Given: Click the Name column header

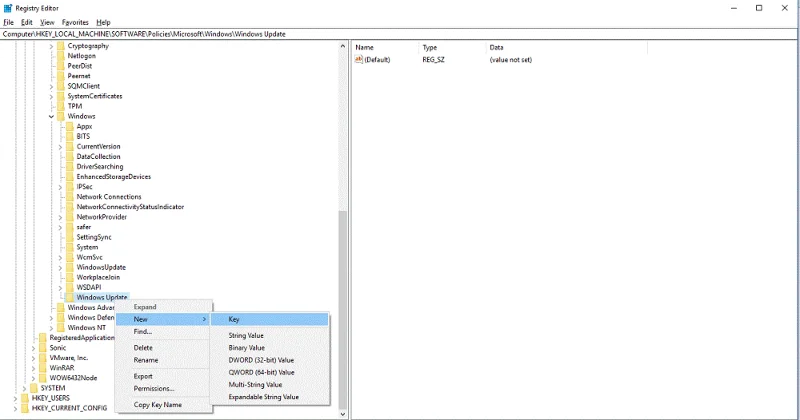Looking at the screenshot, I should [x=386, y=47].
